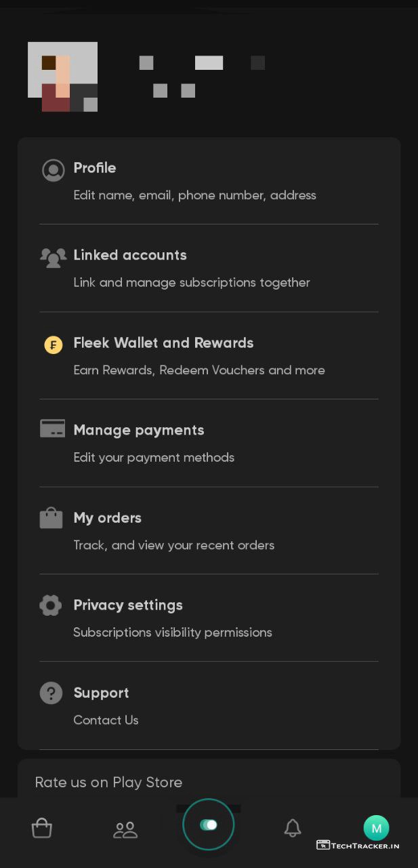Toggle the center switch in bottom bar
Image resolution: width=418 pixels, height=868 pixels.
pos(208,825)
